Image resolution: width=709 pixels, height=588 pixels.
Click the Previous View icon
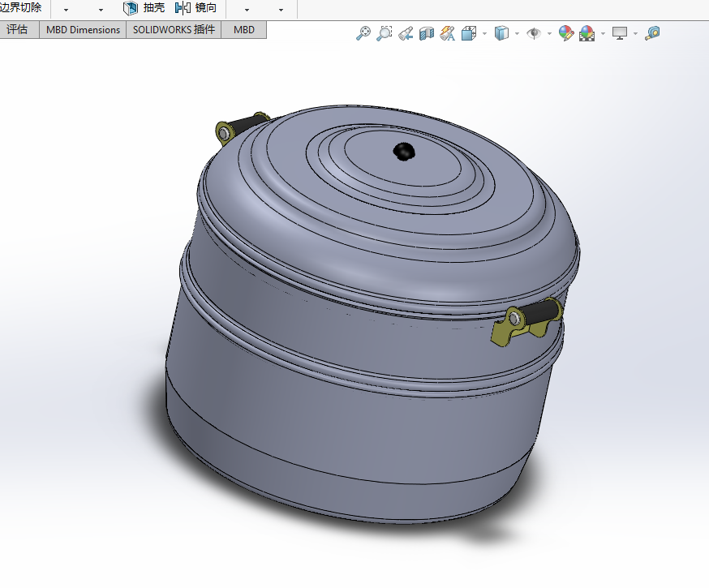tap(406, 33)
